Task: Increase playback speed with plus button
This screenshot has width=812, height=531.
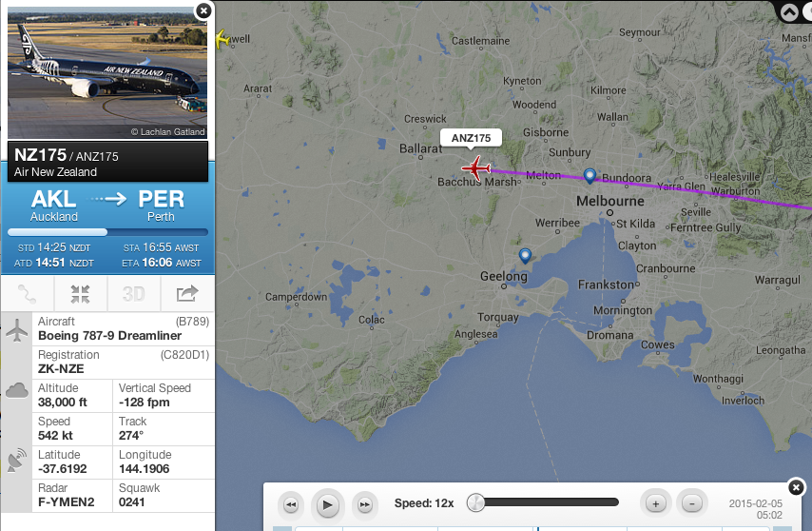Action: click(656, 503)
